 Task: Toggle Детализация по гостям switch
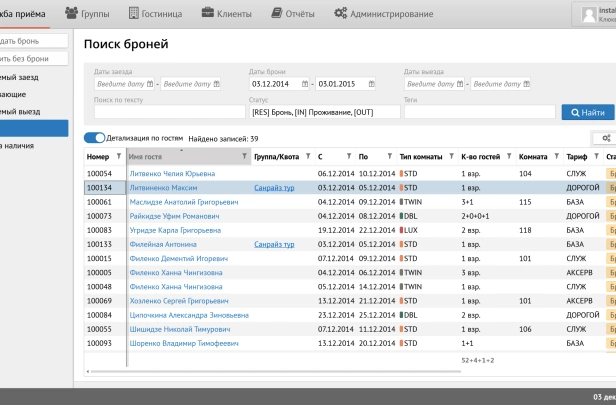point(94,138)
